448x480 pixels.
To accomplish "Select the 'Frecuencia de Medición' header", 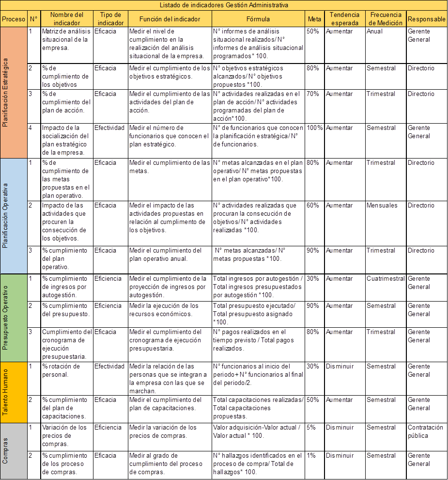I will [386, 19].
